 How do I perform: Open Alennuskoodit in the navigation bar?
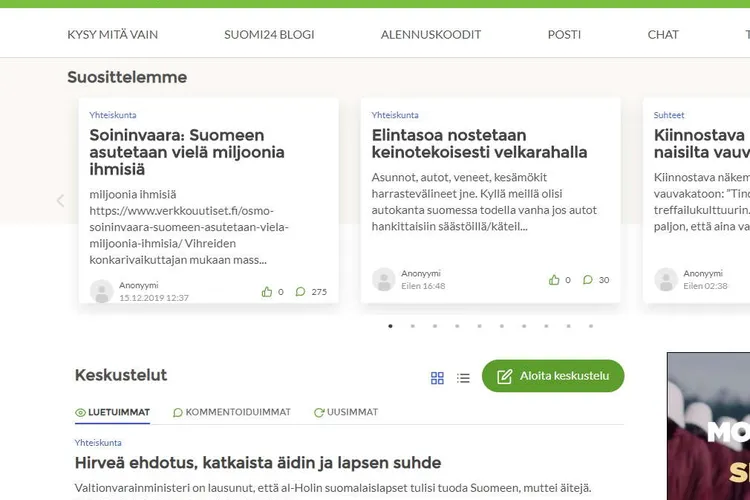point(431,34)
